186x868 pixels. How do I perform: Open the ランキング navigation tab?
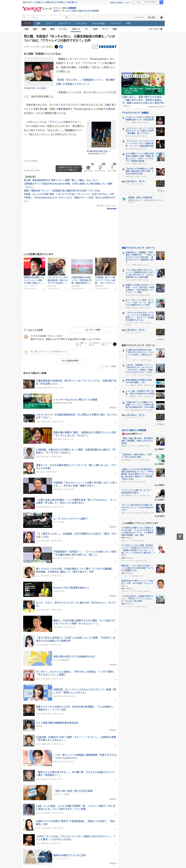point(115,24)
